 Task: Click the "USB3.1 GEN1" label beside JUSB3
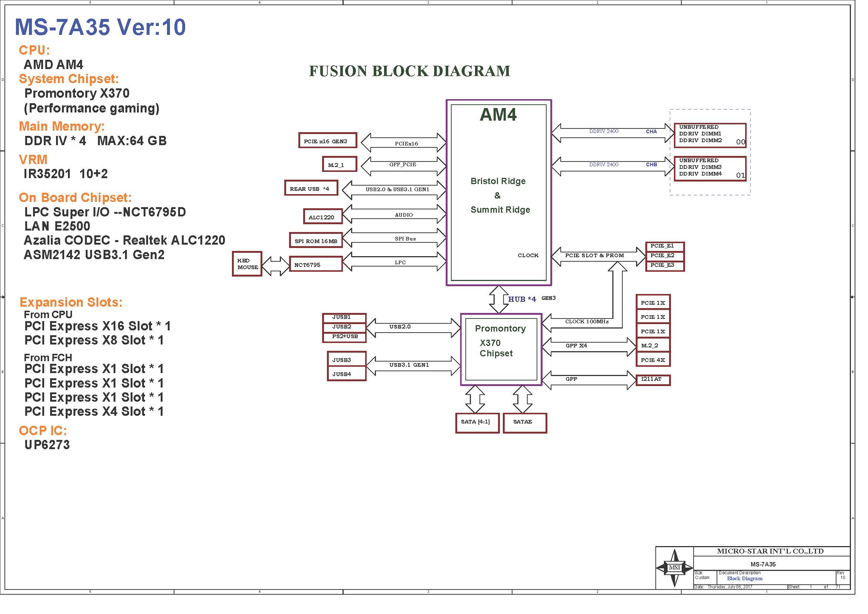click(409, 365)
